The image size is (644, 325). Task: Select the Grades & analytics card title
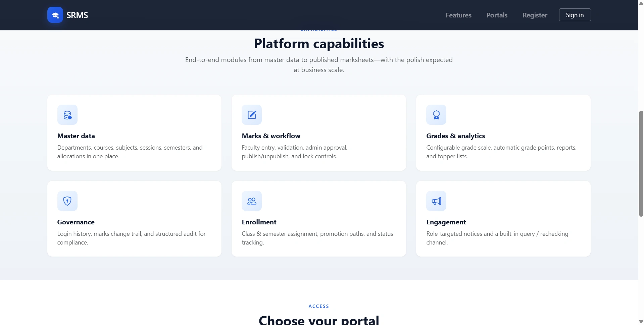pyautogui.click(x=456, y=136)
